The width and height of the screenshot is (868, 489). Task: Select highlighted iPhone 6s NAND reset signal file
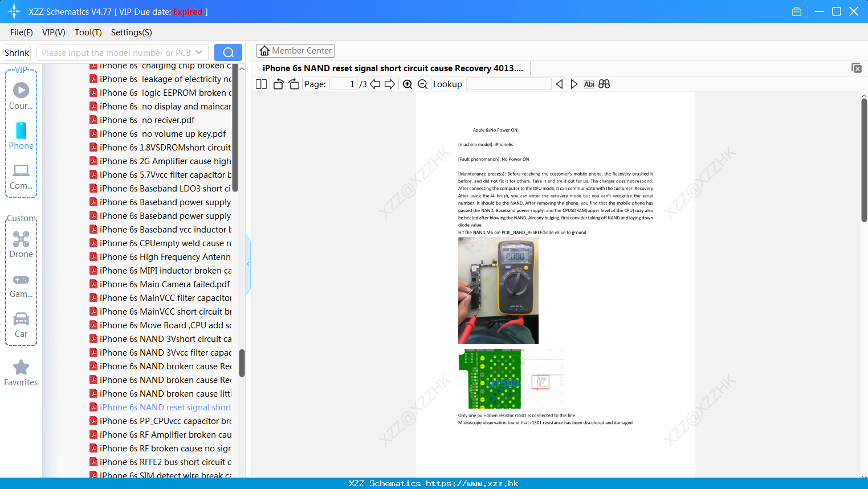[x=160, y=407]
